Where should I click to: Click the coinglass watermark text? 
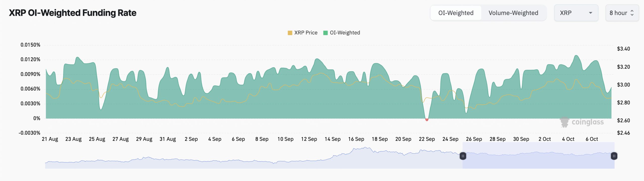point(588,122)
